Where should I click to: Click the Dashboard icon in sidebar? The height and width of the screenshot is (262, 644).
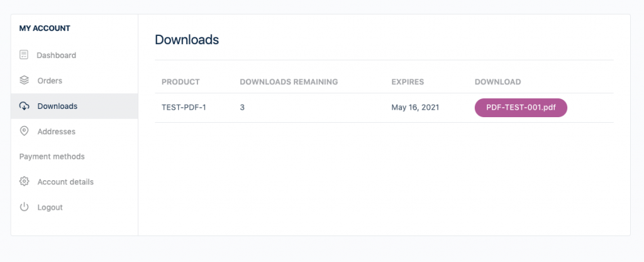click(x=24, y=55)
